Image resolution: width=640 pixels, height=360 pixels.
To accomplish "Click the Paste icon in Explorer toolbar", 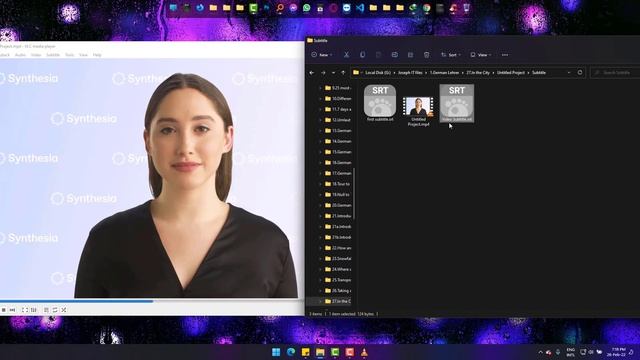I will (378, 55).
